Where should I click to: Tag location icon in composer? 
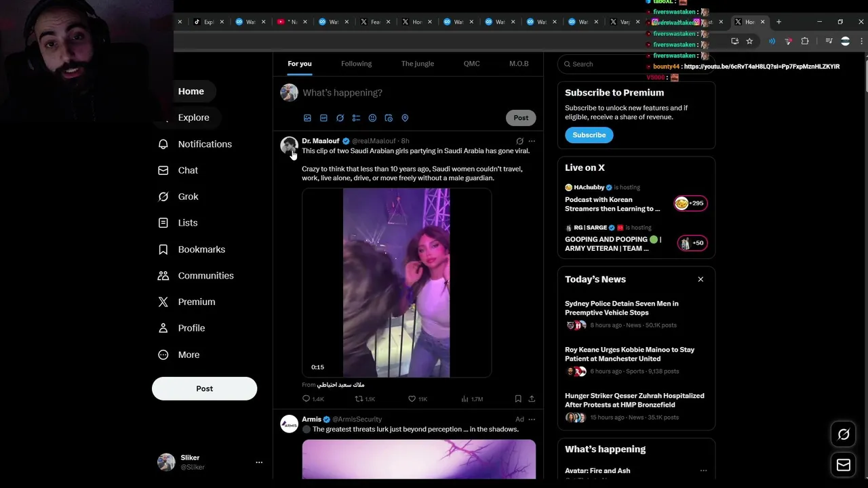click(405, 118)
